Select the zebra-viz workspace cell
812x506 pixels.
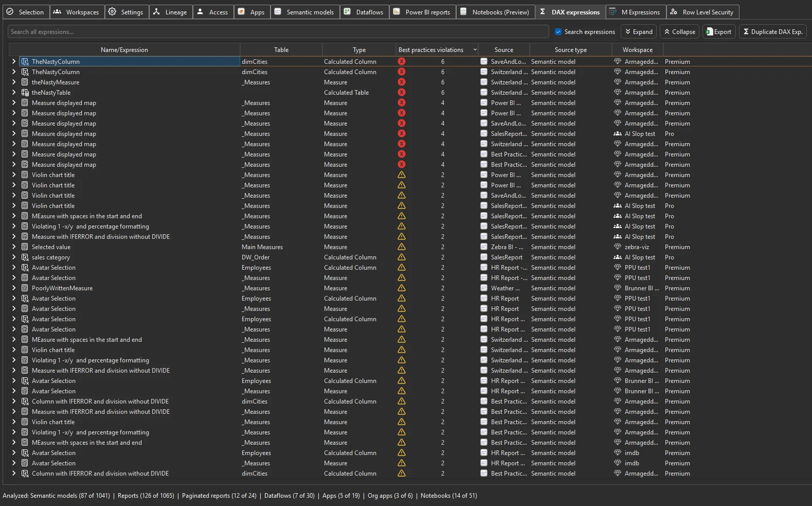637,247
